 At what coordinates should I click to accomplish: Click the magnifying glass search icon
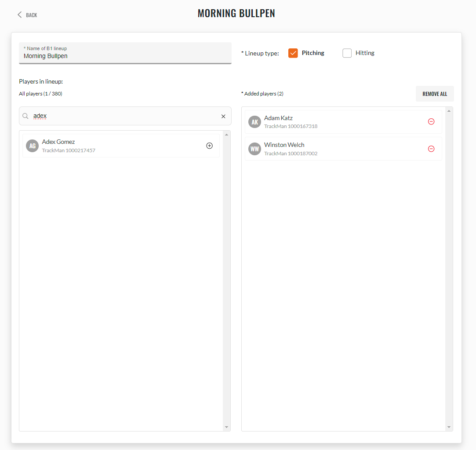(x=25, y=116)
